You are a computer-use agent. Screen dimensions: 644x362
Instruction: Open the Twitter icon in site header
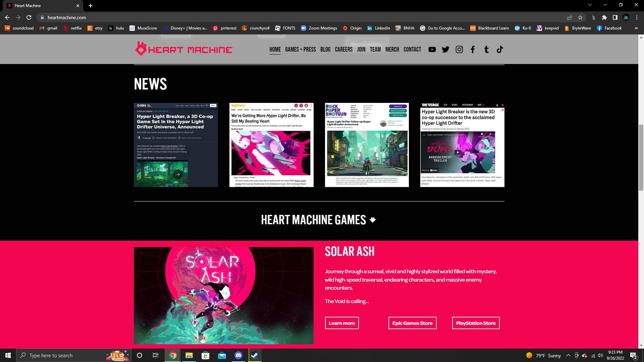[445, 50]
